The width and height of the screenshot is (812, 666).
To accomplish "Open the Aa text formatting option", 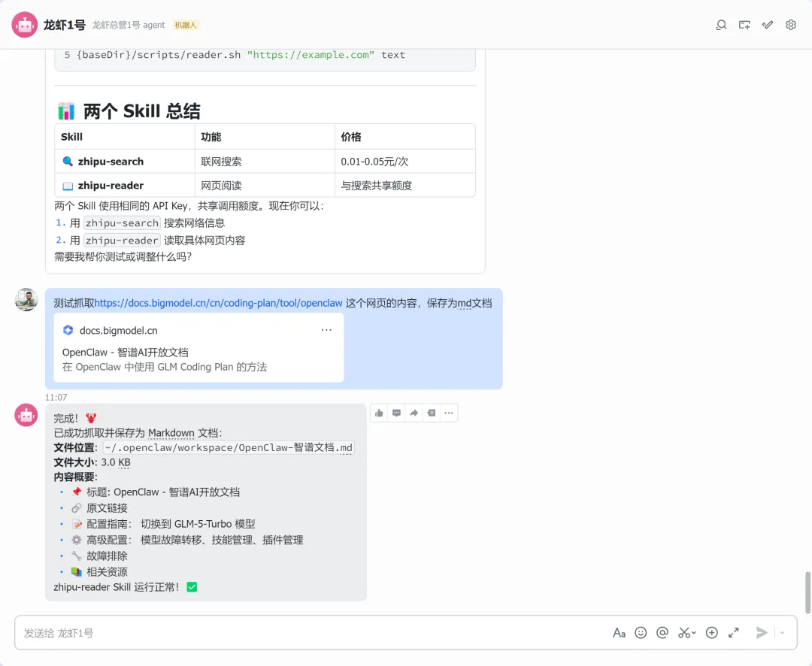I will (x=619, y=633).
